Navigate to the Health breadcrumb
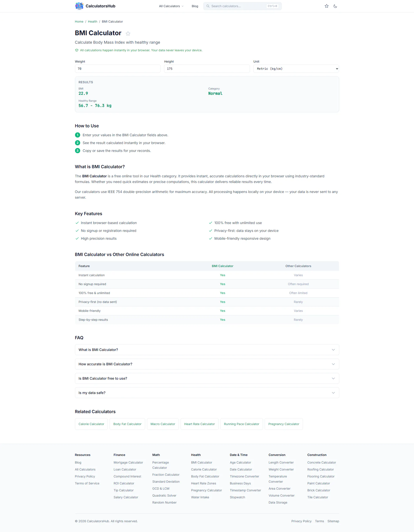The image size is (414, 532). pos(93,22)
